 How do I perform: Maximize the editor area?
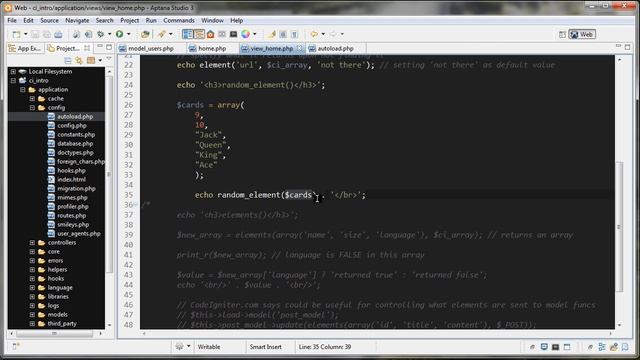click(628, 47)
